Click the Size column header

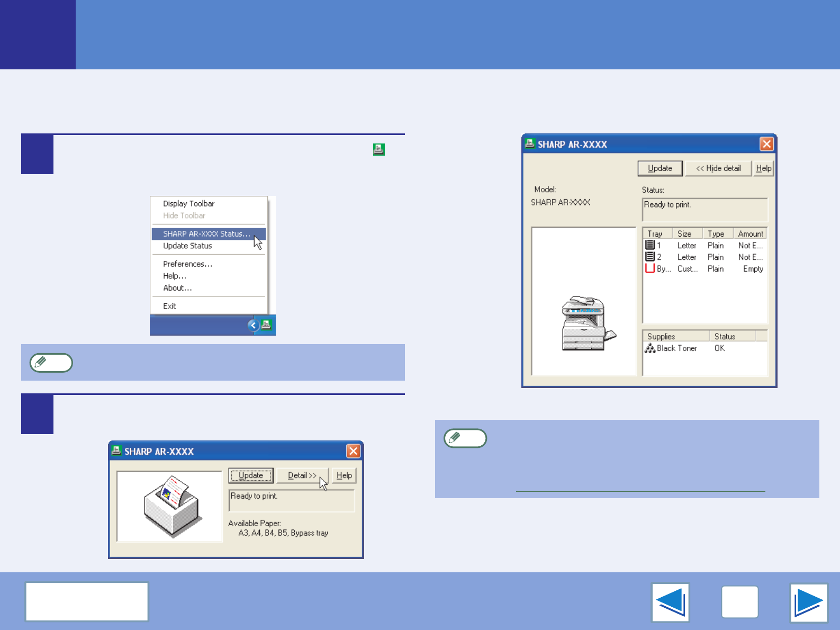tap(687, 233)
